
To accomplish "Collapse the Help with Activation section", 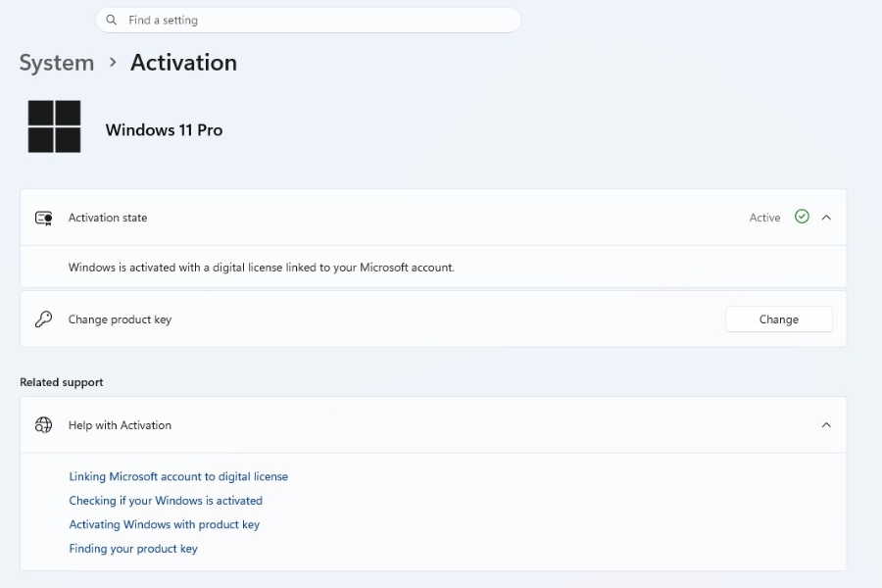I will [826, 424].
